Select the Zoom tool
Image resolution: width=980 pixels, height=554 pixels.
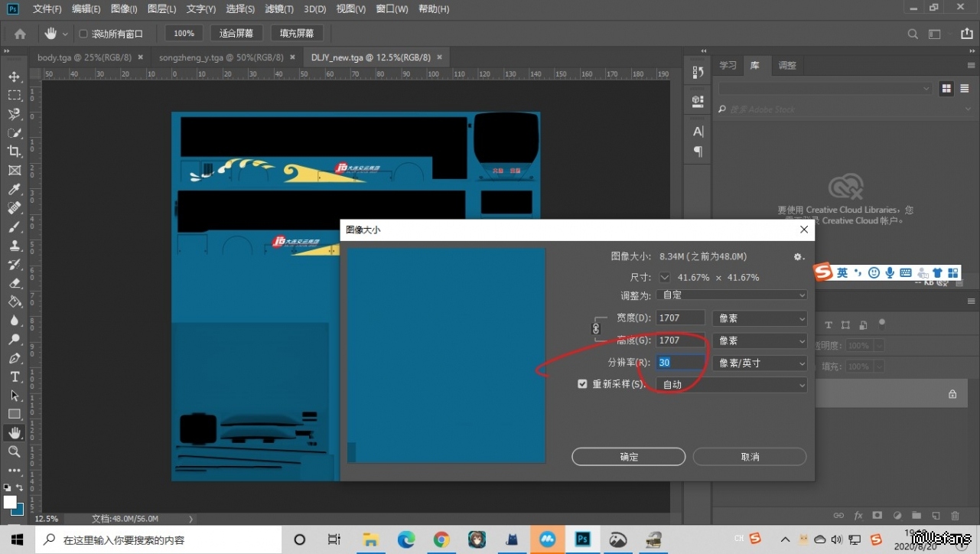coord(15,451)
